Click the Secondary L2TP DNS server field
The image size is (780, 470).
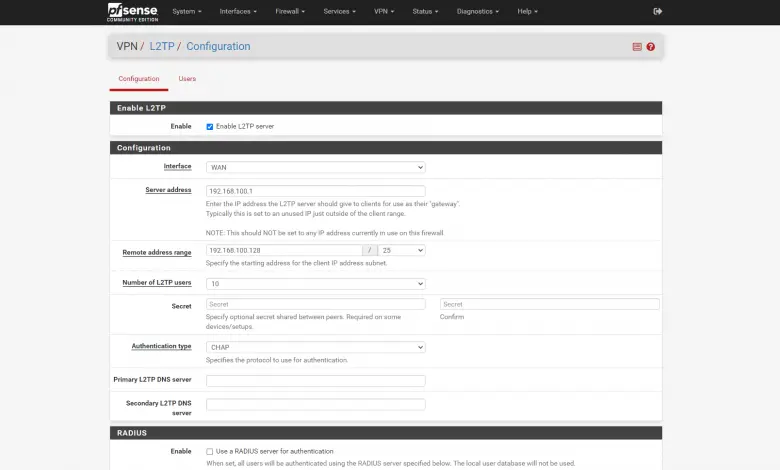(315, 404)
